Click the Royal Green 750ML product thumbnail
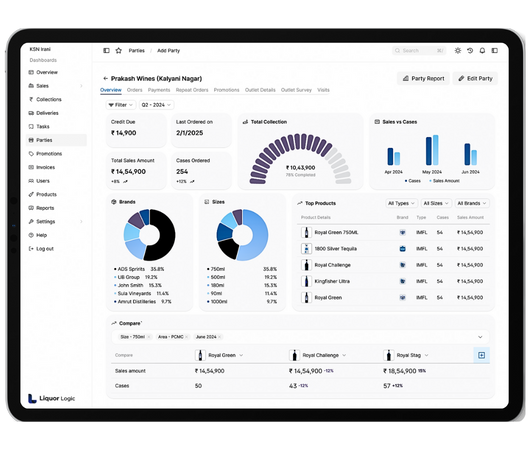 306,233
